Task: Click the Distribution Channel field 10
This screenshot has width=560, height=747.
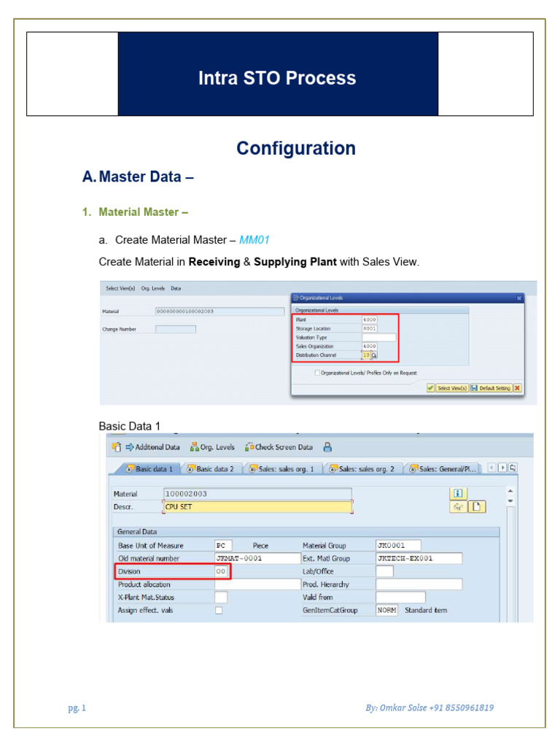Action: point(366,355)
